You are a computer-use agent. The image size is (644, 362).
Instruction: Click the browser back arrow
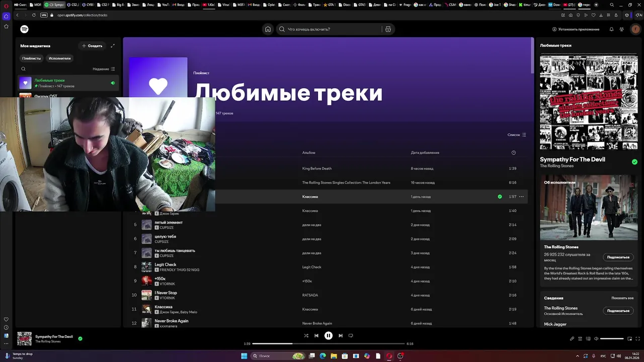pyautogui.click(x=17, y=15)
